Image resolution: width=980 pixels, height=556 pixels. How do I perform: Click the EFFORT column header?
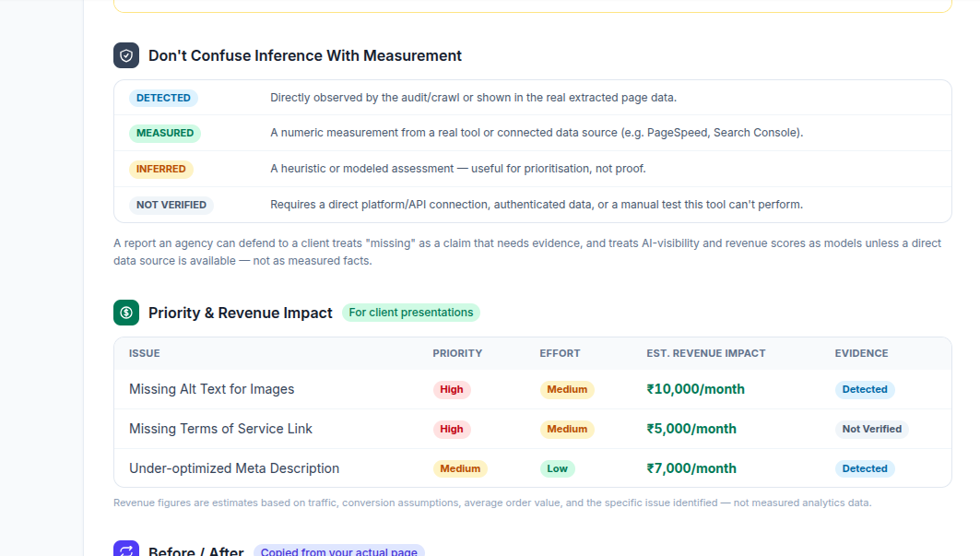pos(560,353)
